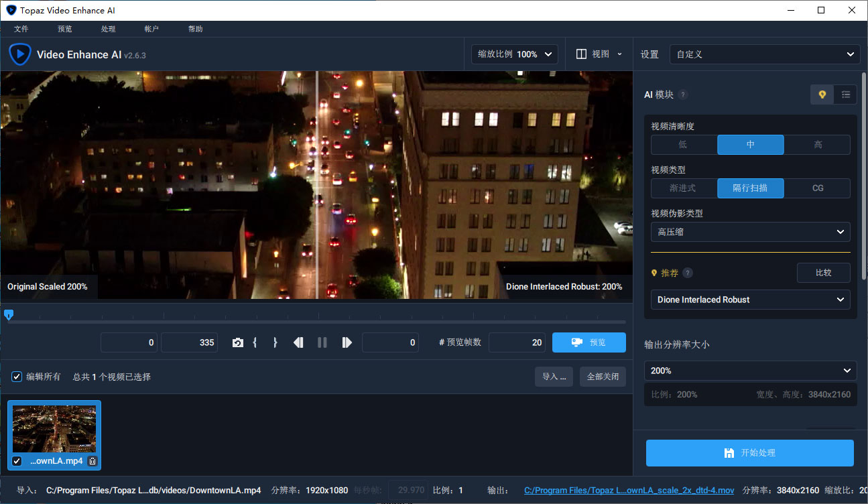
Task: Click the 比较 compare button
Action: click(x=824, y=273)
